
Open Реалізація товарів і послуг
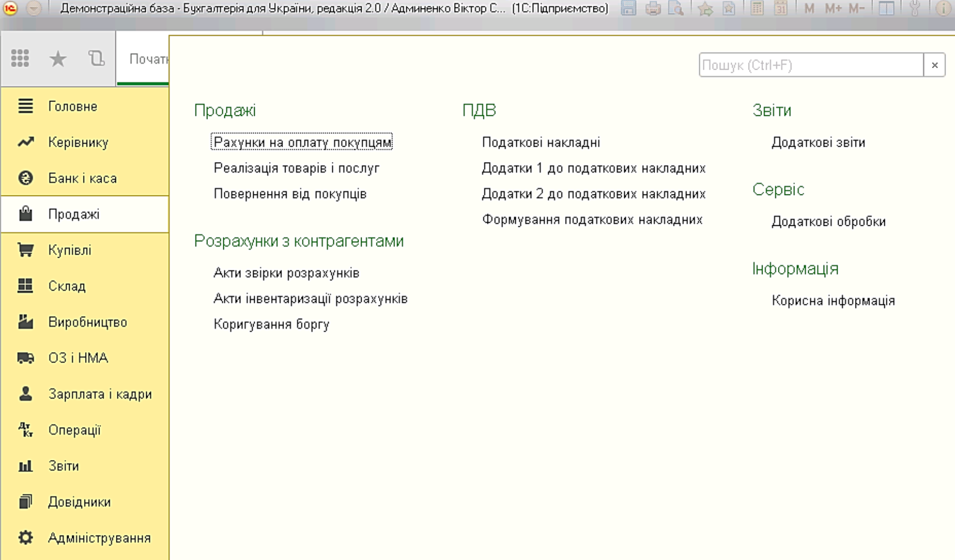(296, 168)
